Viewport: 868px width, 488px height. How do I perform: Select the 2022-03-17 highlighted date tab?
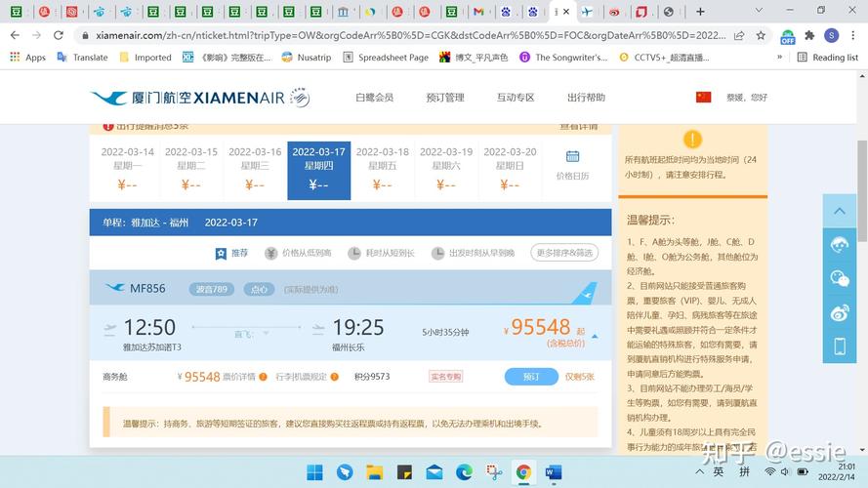(319, 170)
